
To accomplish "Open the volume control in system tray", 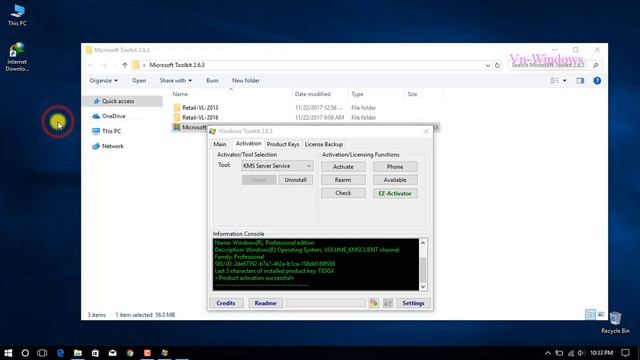I will [x=581, y=353].
